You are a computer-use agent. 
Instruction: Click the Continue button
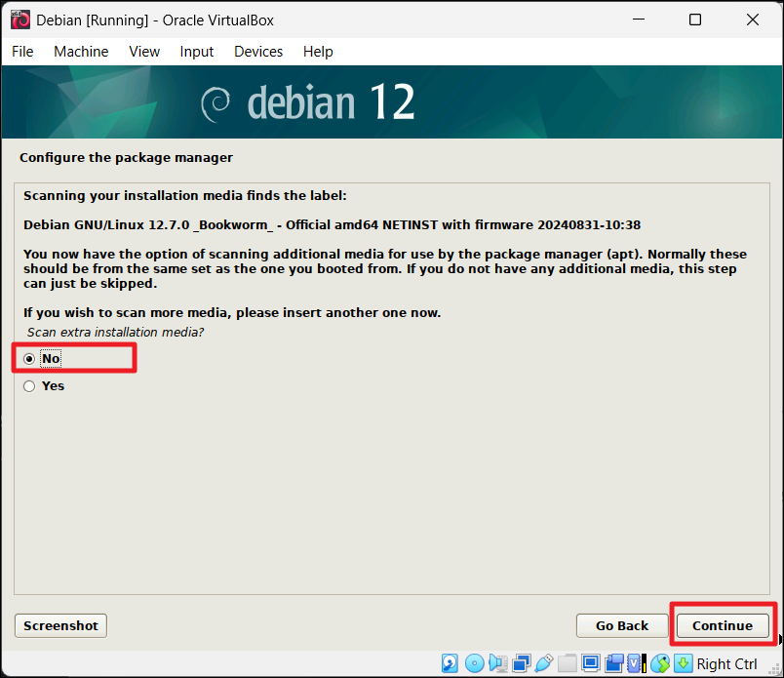(x=723, y=625)
